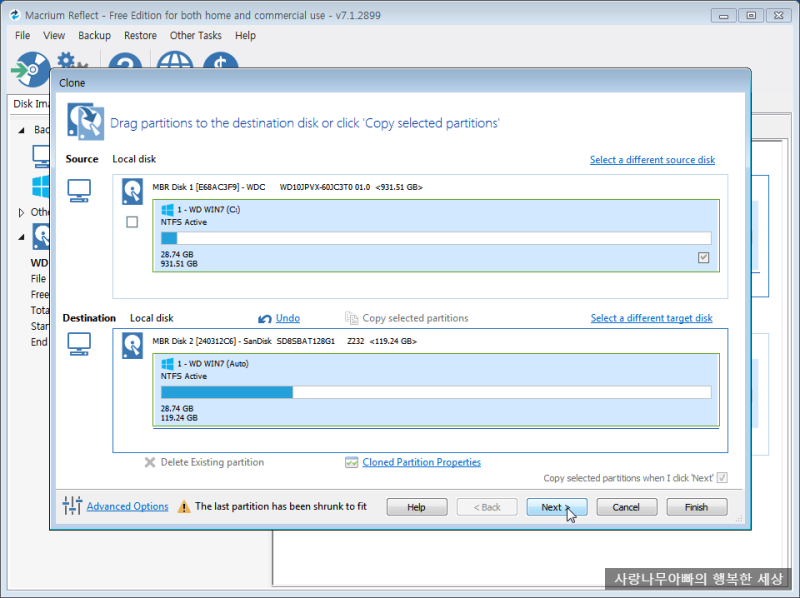
Task: Enable copy selected partitions when clicking Next
Action: (x=722, y=477)
